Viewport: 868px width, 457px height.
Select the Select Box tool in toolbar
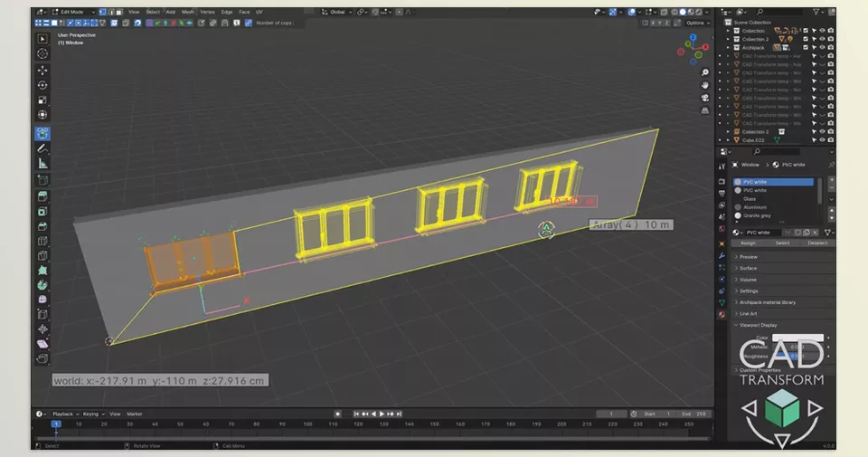[42, 39]
